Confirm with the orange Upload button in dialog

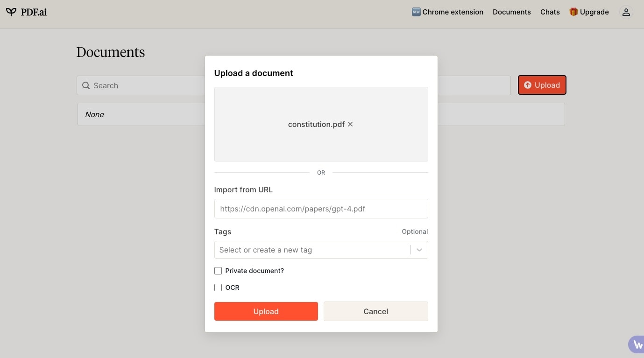click(x=266, y=311)
